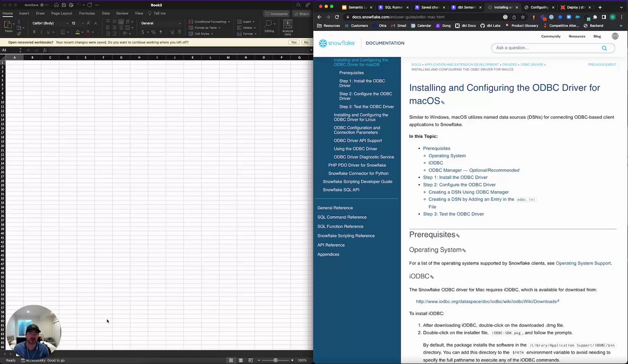
Task: Apply the red font color in Excel
Action: (88, 32)
